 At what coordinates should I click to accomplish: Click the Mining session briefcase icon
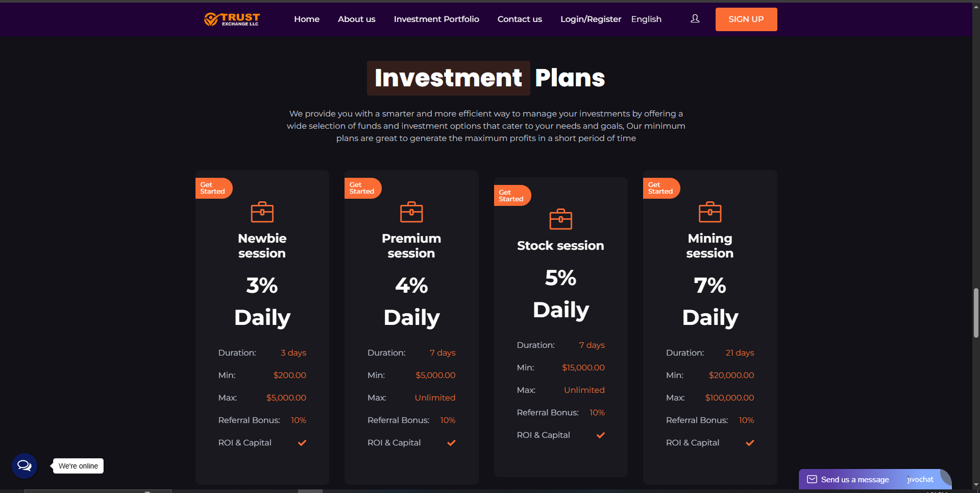(710, 212)
